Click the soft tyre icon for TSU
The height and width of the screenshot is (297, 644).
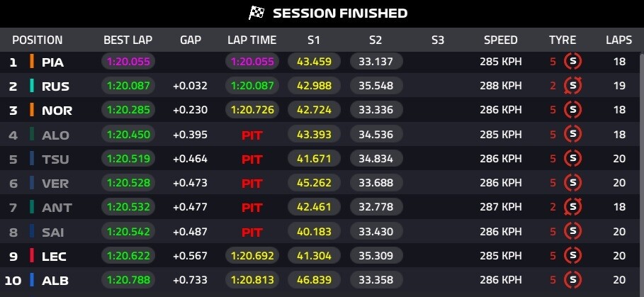tap(572, 159)
